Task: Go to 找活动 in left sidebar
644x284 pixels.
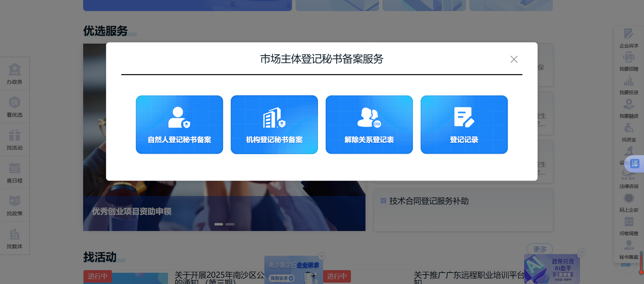Action: (15, 140)
